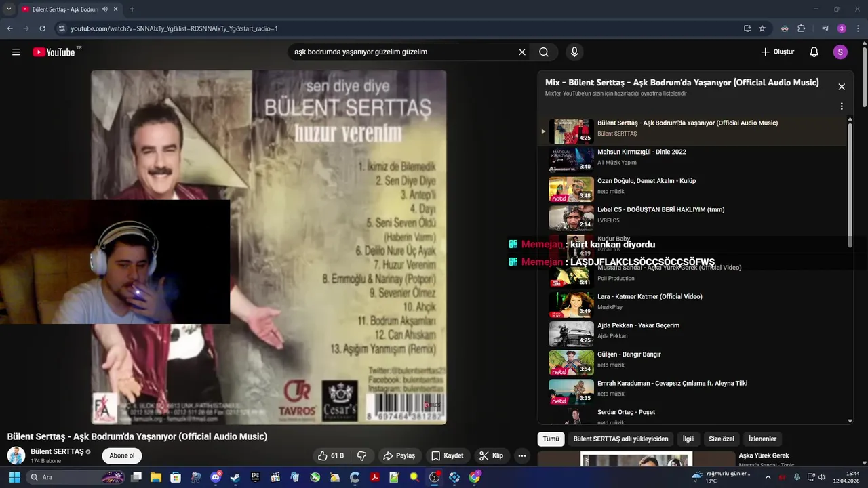Open volume control in system tray
The height and width of the screenshot is (488, 868).
point(822,477)
